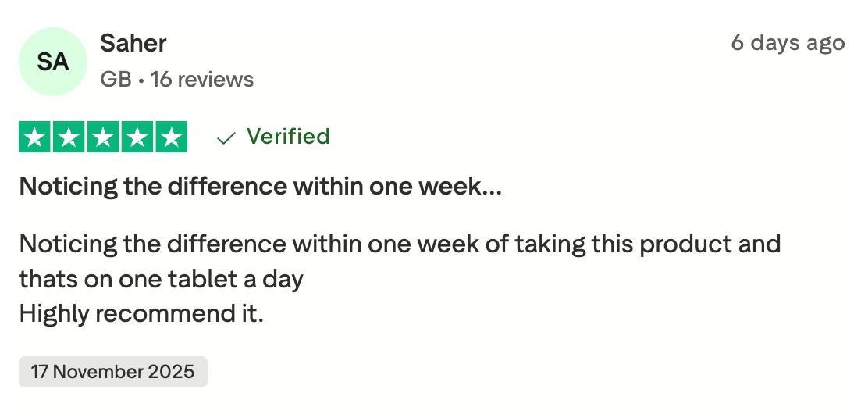Click the GB country label

point(116,79)
